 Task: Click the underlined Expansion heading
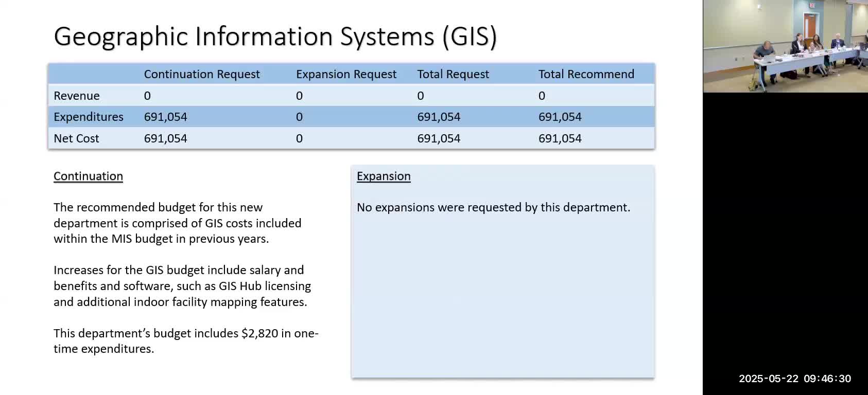pos(384,176)
